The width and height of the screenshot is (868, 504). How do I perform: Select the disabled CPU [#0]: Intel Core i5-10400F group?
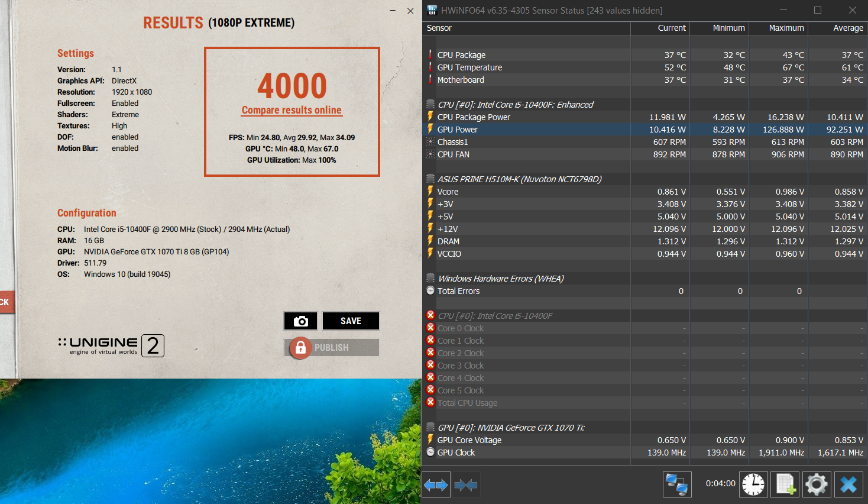coord(495,316)
